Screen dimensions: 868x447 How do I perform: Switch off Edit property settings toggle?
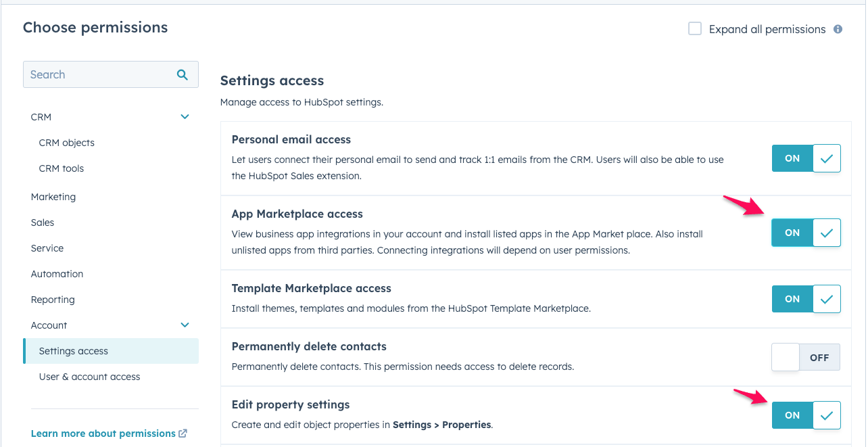(806, 415)
